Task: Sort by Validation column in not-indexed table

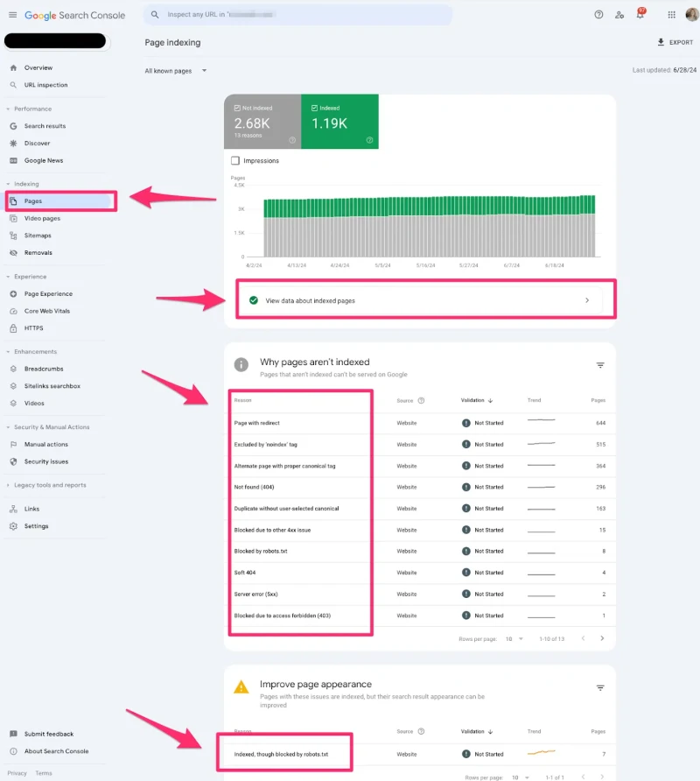Action: pyautogui.click(x=477, y=400)
